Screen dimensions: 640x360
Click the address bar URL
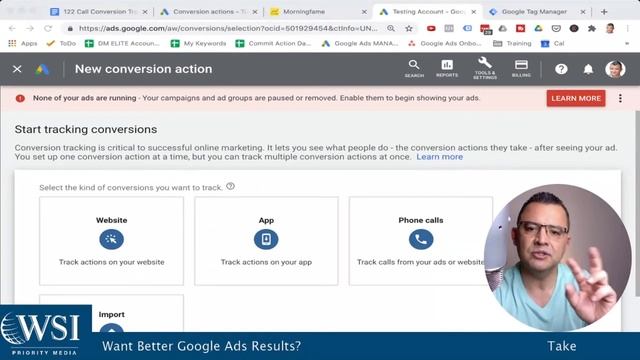pyautogui.click(x=228, y=29)
